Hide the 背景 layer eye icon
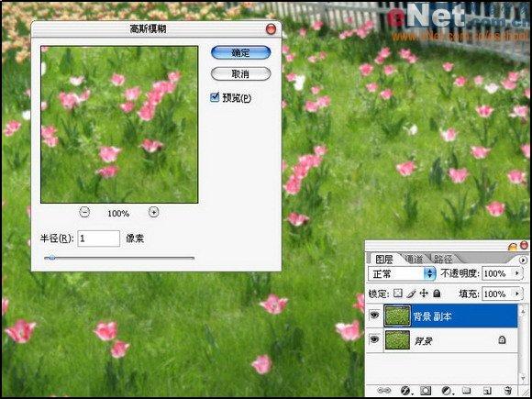The image size is (532, 399). (x=374, y=339)
